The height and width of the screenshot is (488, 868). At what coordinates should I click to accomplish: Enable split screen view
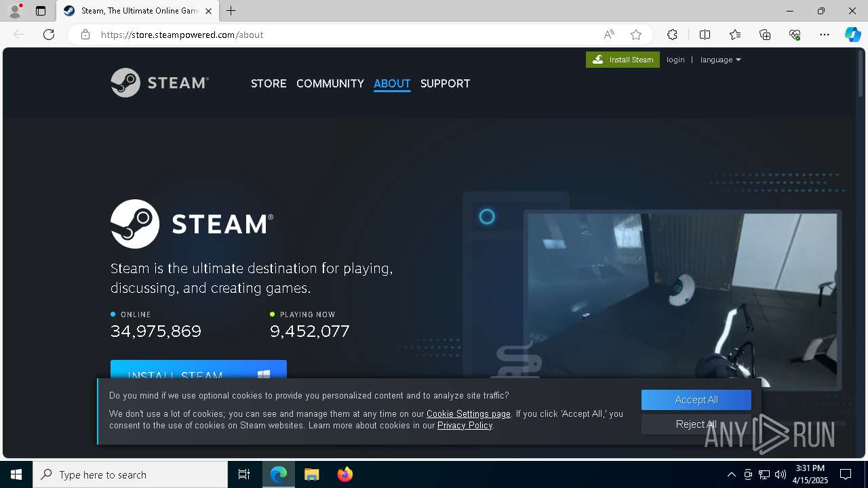click(705, 35)
